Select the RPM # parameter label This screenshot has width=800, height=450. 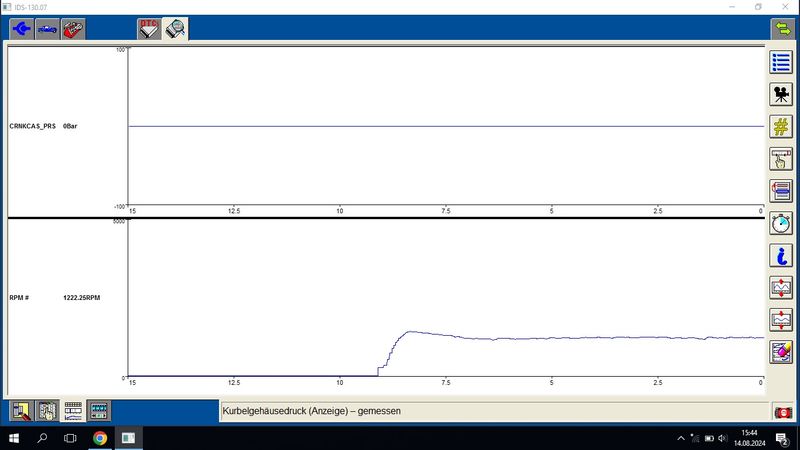click(19, 297)
